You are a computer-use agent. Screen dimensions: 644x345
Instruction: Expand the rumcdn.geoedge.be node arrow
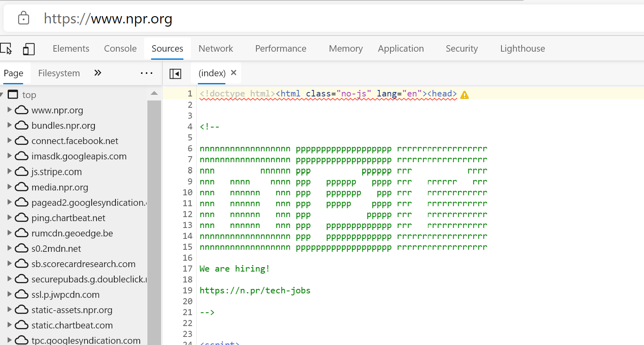(9, 233)
